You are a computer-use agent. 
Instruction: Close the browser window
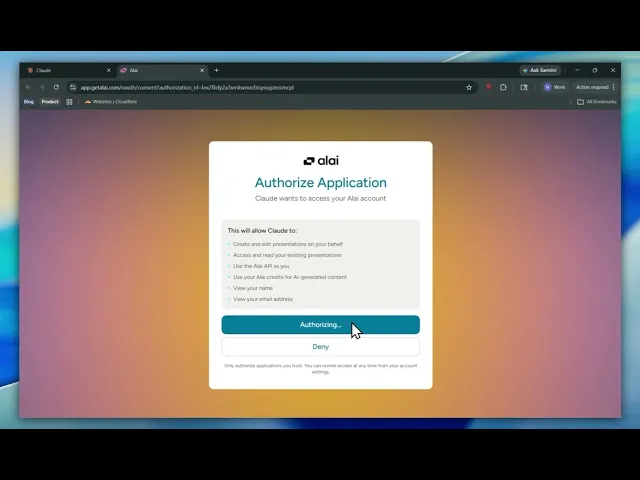pyautogui.click(x=613, y=70)
